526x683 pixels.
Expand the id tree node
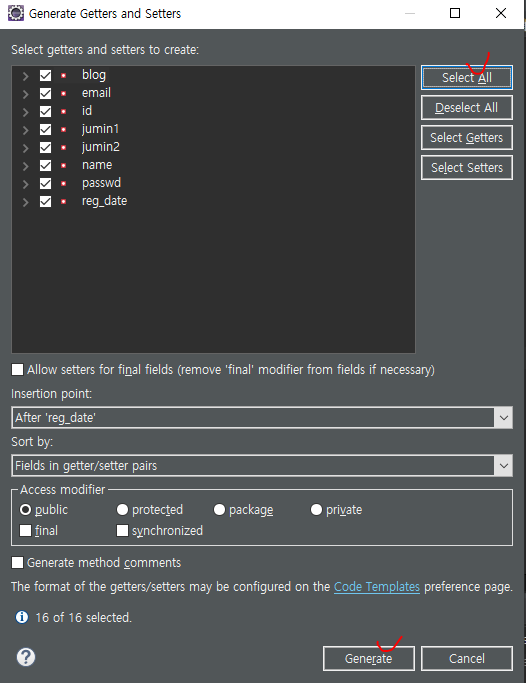coord(26,112)
